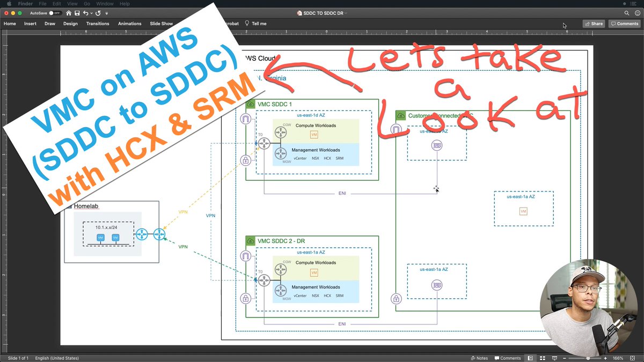This screenshot has width=644, height=362.
Task: Select the CGW router icon in SDDC 1
Action: [x=281, y=132]
